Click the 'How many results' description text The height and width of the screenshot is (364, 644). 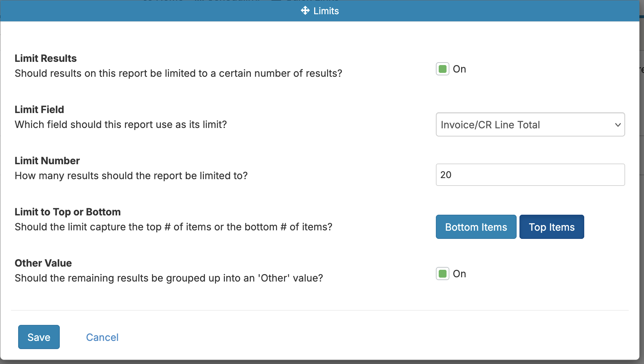(x=131, y=176)
